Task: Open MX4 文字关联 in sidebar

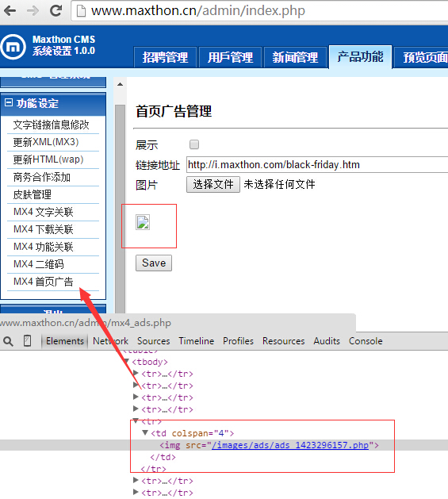Action: pos(44,212)
